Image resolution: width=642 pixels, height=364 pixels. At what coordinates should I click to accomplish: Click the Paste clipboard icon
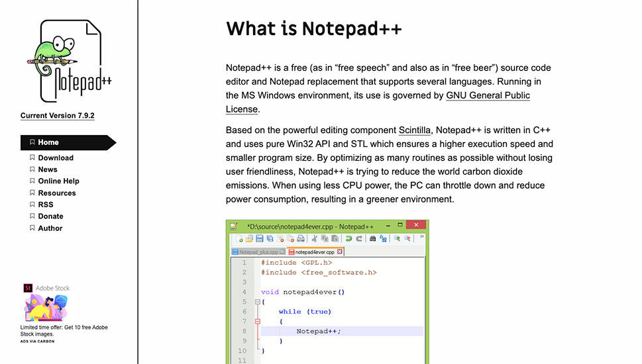(x=335, y=238)
